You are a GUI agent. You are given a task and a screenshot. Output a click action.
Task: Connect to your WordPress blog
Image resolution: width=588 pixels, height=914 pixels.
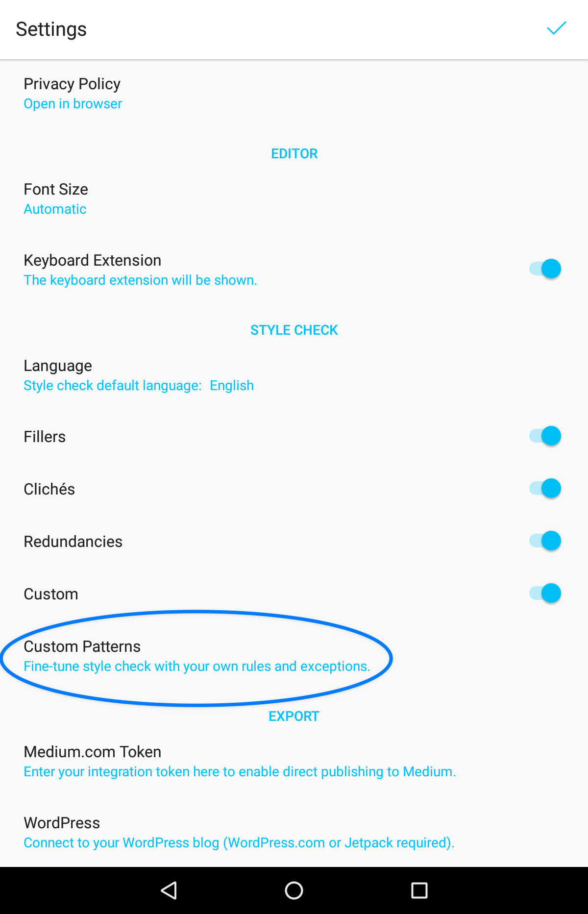click(294, 832)
